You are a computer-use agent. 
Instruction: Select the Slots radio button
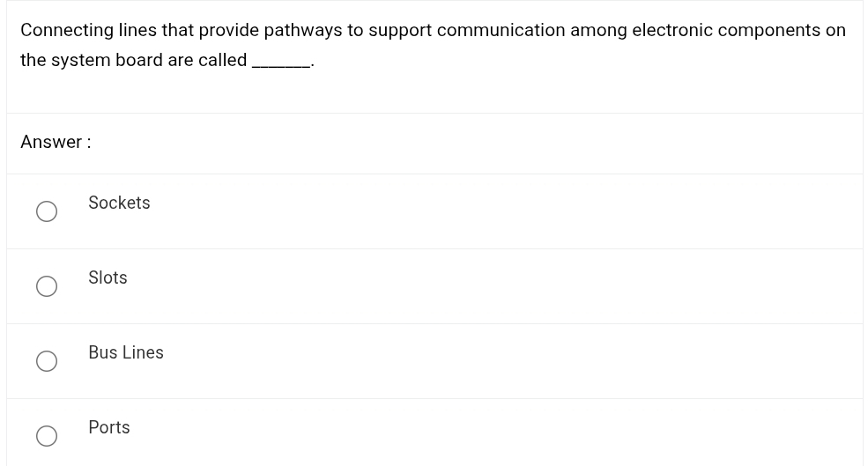click(x=47, y=286)
